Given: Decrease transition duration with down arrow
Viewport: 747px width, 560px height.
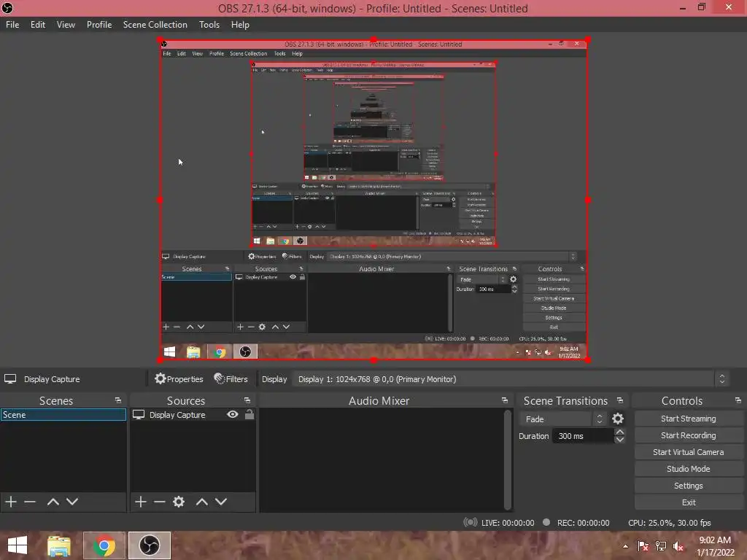Looking at the screenshot, I should click(x=619, y=440).
